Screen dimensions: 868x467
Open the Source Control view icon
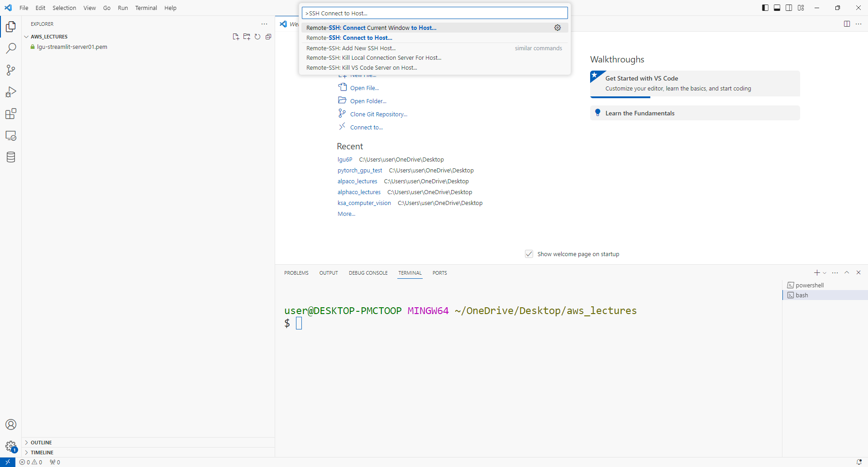point(11,70)
